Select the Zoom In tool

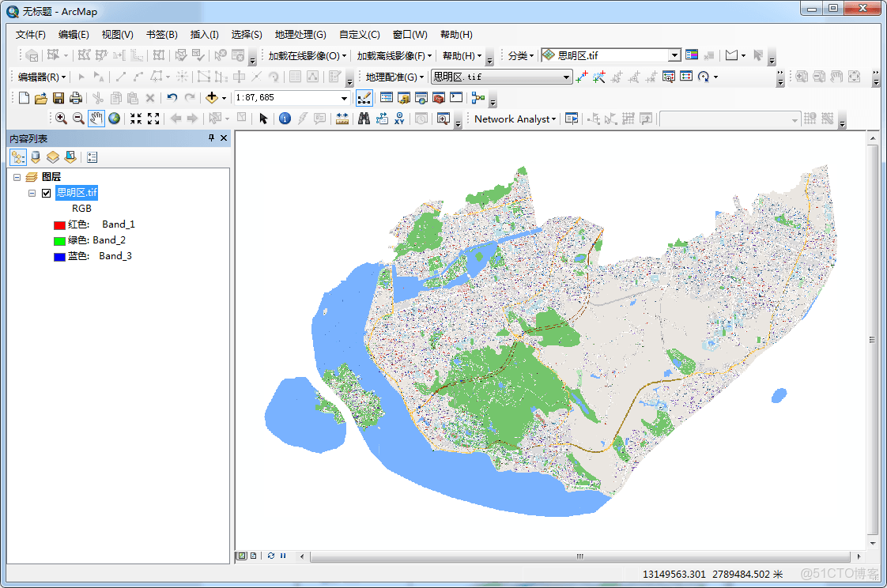pyautogui.click(x=61, y=119)
